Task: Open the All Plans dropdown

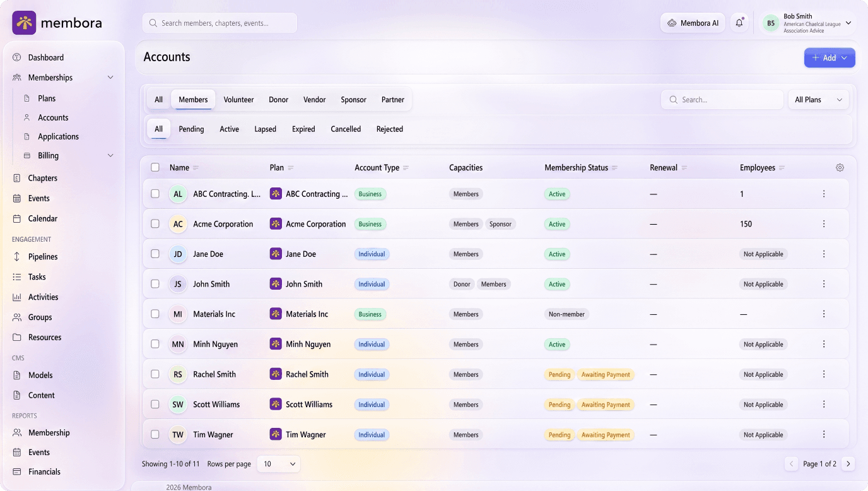Action: 818,100
